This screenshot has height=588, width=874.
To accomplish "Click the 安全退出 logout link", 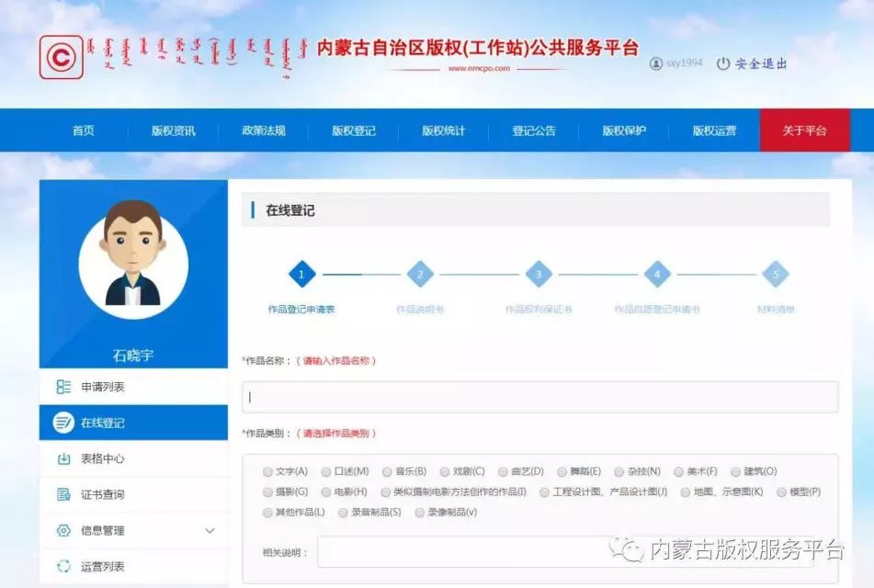I will tap(760, 63).
